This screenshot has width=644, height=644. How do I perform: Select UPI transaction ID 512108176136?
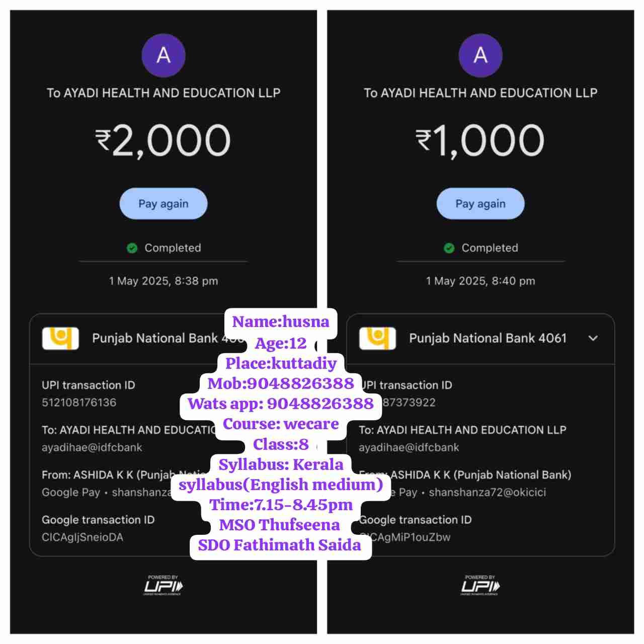point(79,403)
